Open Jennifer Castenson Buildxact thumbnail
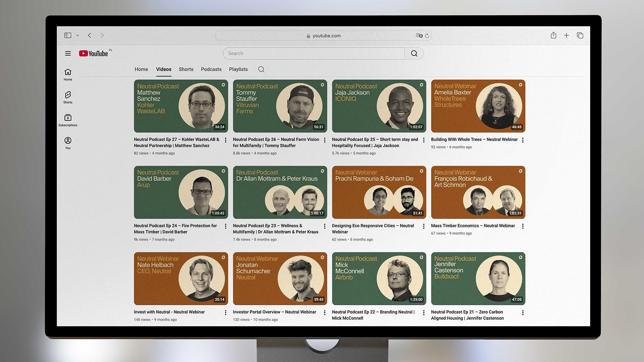The image size is (644, 362). pyautogui.click(x=478, y=279)
